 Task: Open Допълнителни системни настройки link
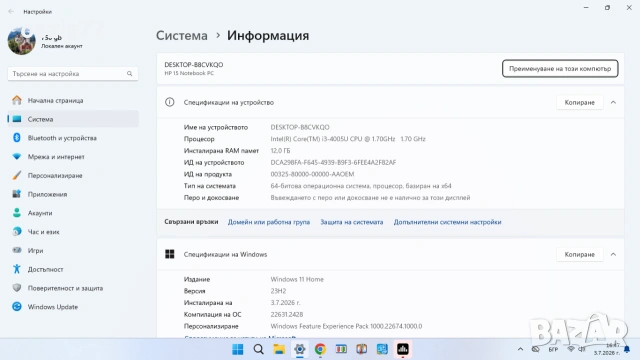click(447, 222)
